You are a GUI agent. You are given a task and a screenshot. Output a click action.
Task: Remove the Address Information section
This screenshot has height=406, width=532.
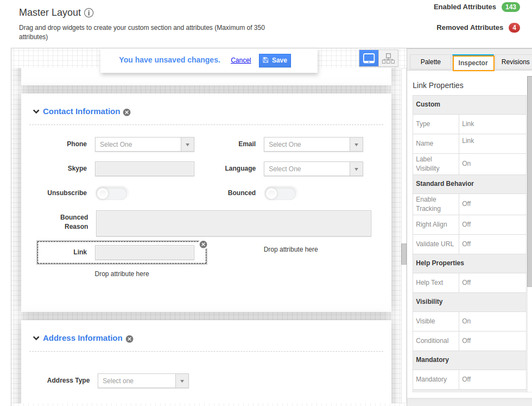[x=129, y=339]
